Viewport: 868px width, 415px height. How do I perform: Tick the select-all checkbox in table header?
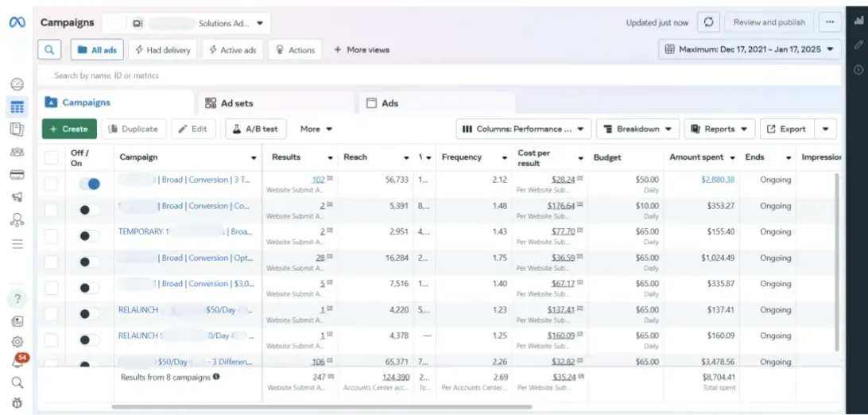pos(52,157)
